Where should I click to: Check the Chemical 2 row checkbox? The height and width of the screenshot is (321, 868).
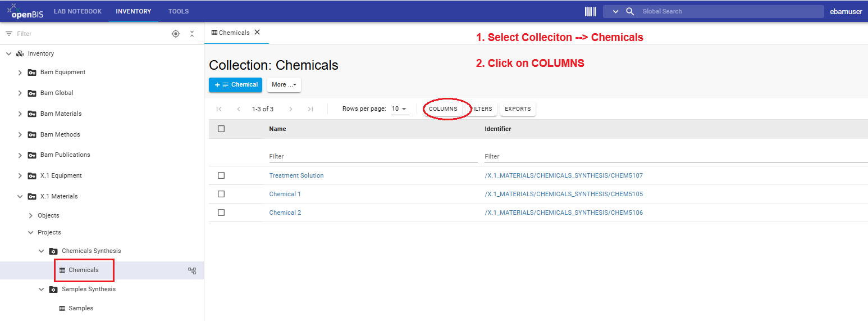coord(221,213)
